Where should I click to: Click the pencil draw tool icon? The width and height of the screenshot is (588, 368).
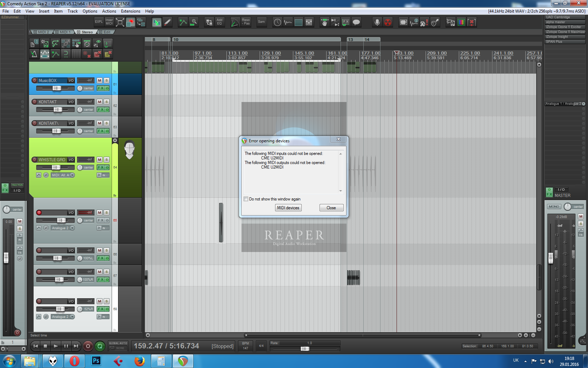coord(167,22)
